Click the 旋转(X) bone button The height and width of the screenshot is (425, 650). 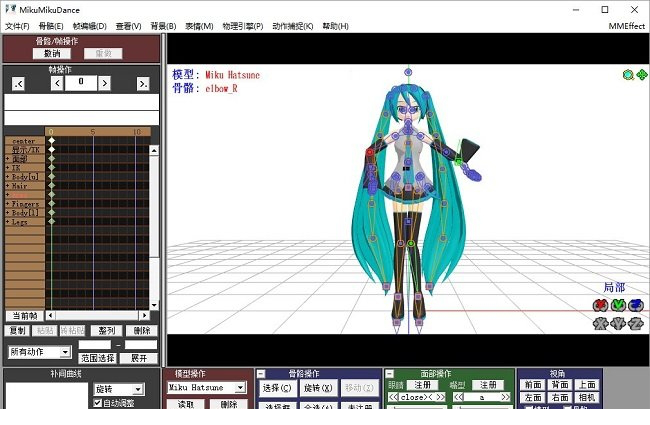coord(318,388)
